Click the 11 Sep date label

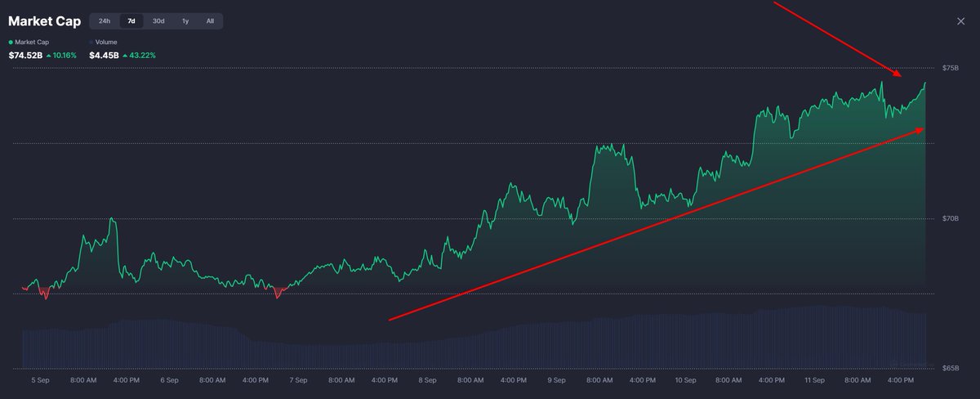814,380
